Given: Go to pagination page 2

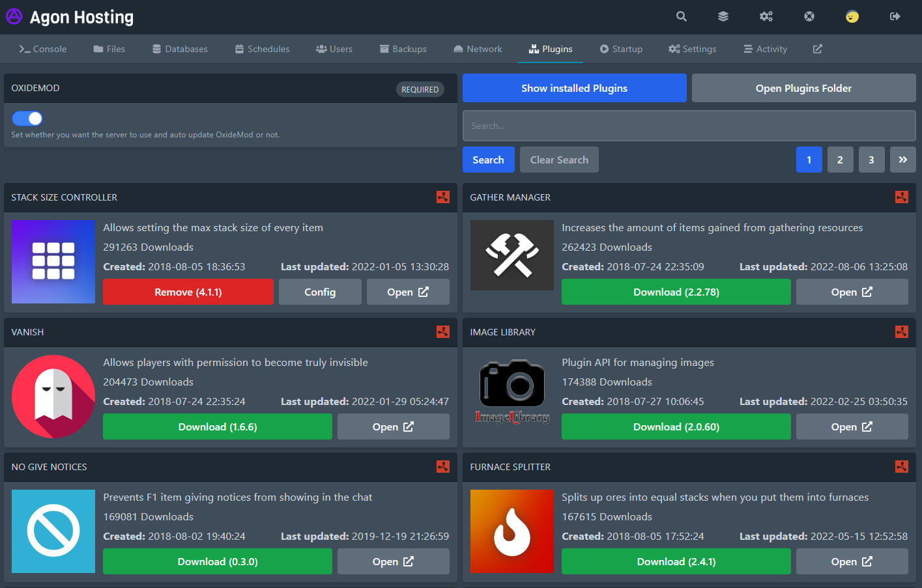Looking at the screenshot, I should coord(841,160).
